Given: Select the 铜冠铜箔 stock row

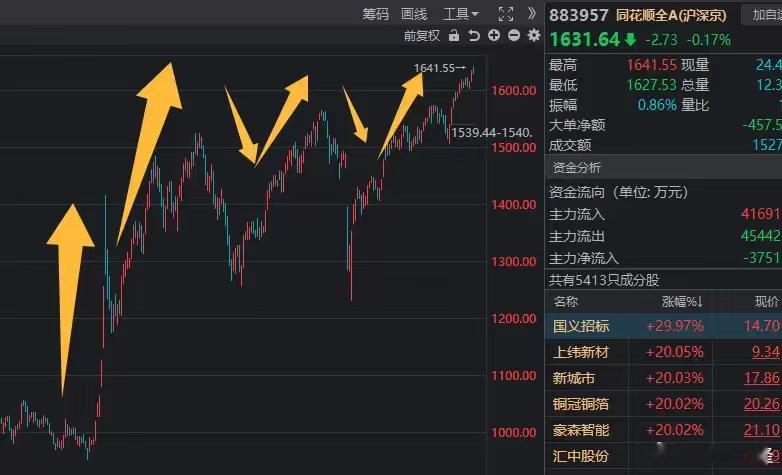Looking at the screenshot, I should coord(663,404).
